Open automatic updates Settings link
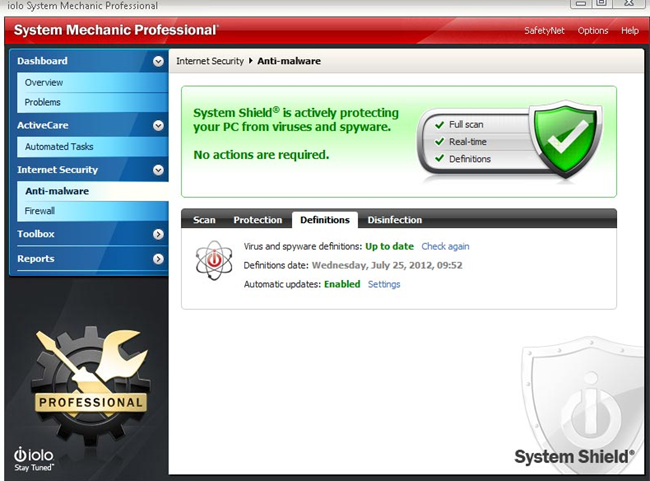650x481 pixels. (x=384, y=284)
